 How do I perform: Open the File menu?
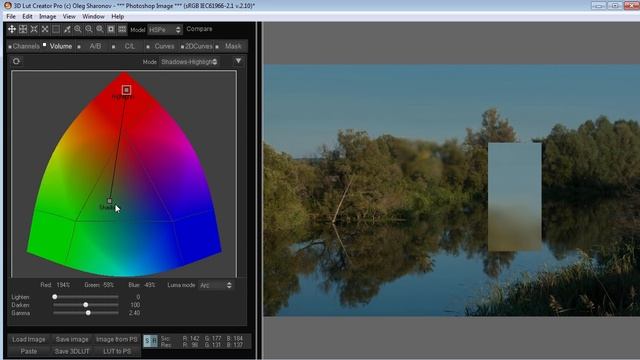(x=11, y=17)
